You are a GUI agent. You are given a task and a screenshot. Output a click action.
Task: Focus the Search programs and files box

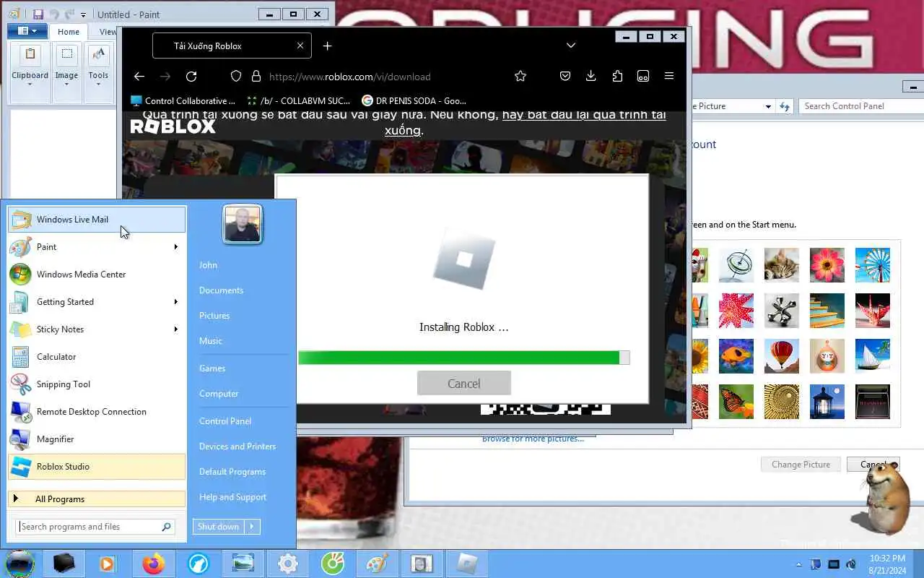95,527
